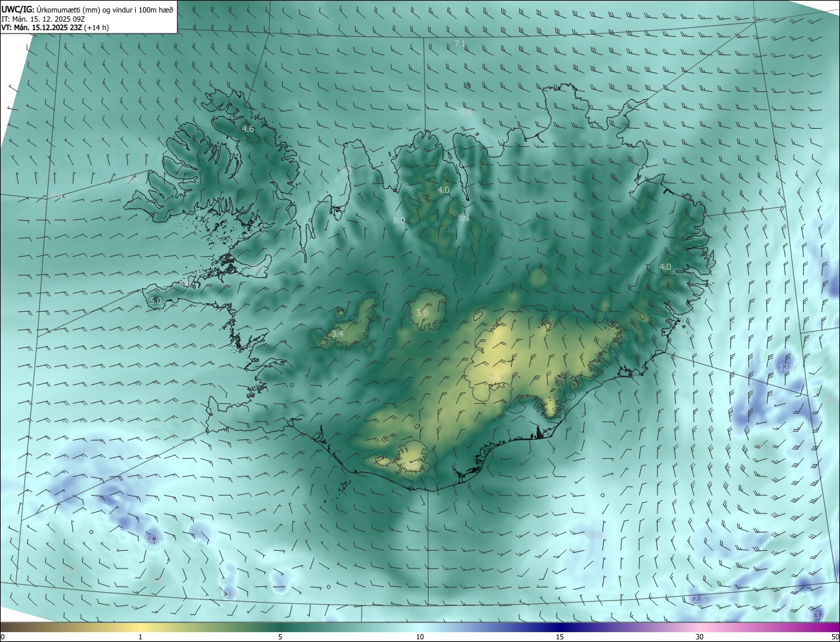Click the "0" tick on the color scale
Image resolution: width=840 pixels, height=642 pixels.
click(3, 637)
